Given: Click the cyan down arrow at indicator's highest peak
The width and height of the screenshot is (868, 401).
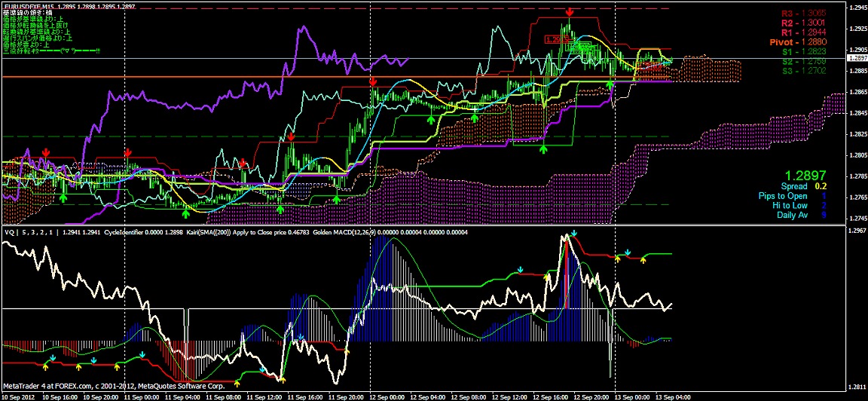Looking at the screenshot, I should click(573, 234).
